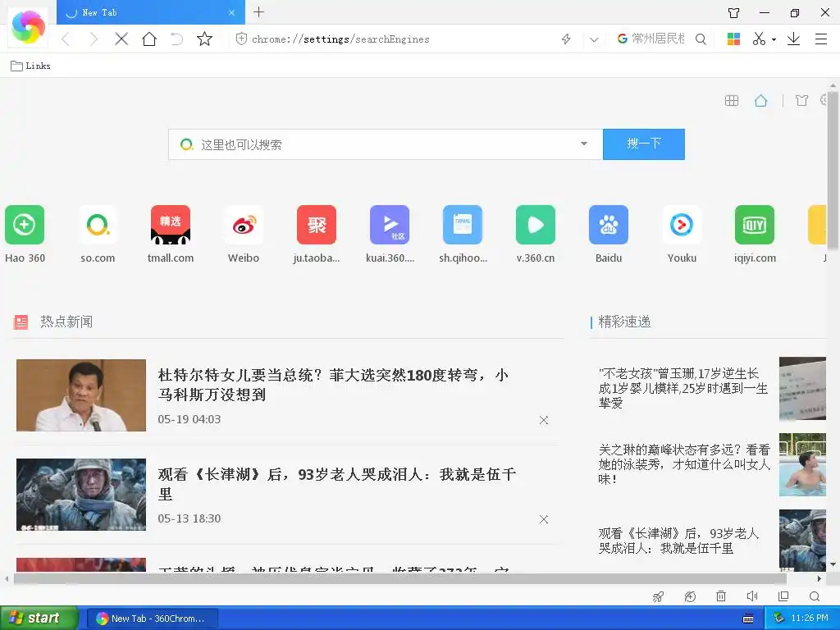
Task: Stop loading the page
Action: pos(121,39)
